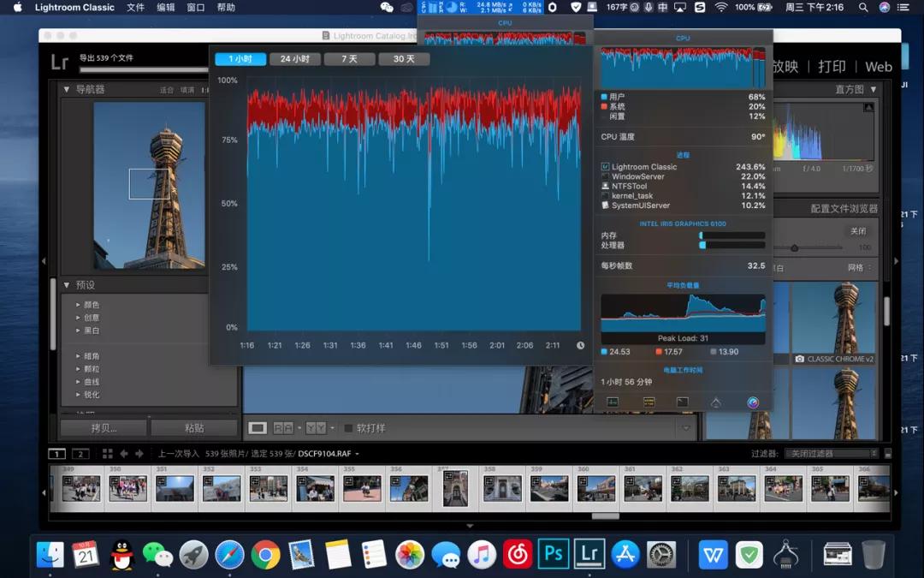Collapse the 导航器 panel
The width and height of the screenshot is (924, 578).
(67, 89)
